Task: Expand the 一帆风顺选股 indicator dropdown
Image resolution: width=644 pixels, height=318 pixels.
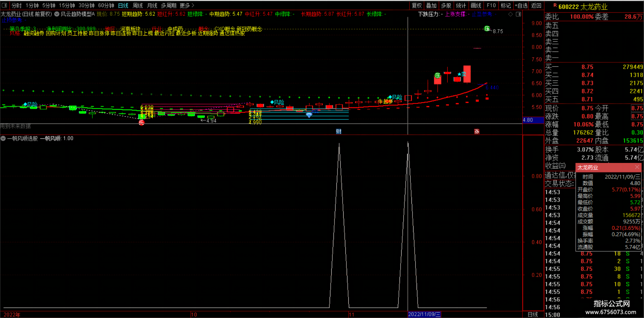Action: click(3, 138)
